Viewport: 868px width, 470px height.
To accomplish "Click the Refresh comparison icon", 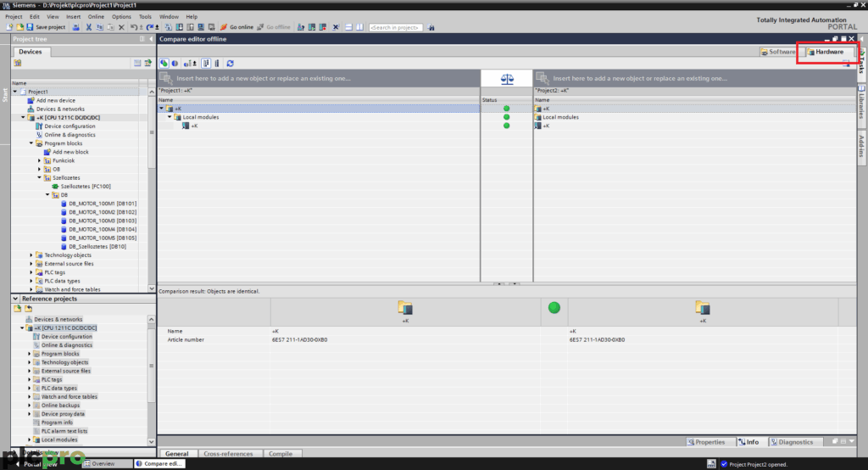I will click(231, 63).
